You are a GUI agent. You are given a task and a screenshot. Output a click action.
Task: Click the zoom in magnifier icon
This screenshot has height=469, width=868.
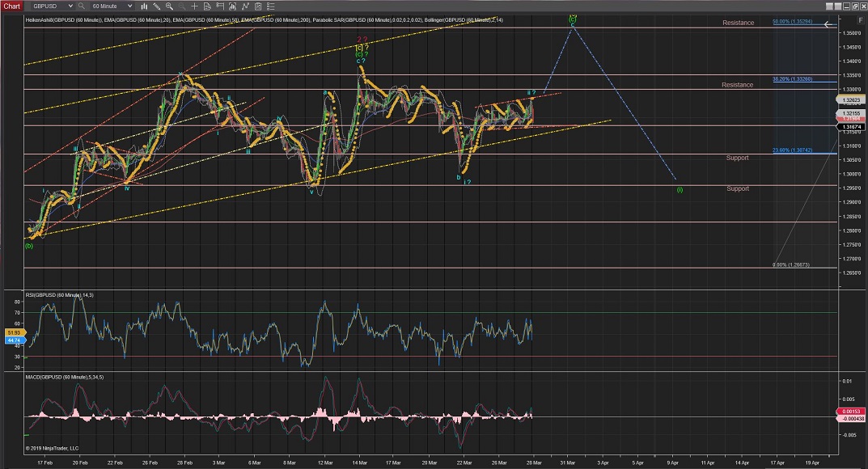[x=168, y=6]
